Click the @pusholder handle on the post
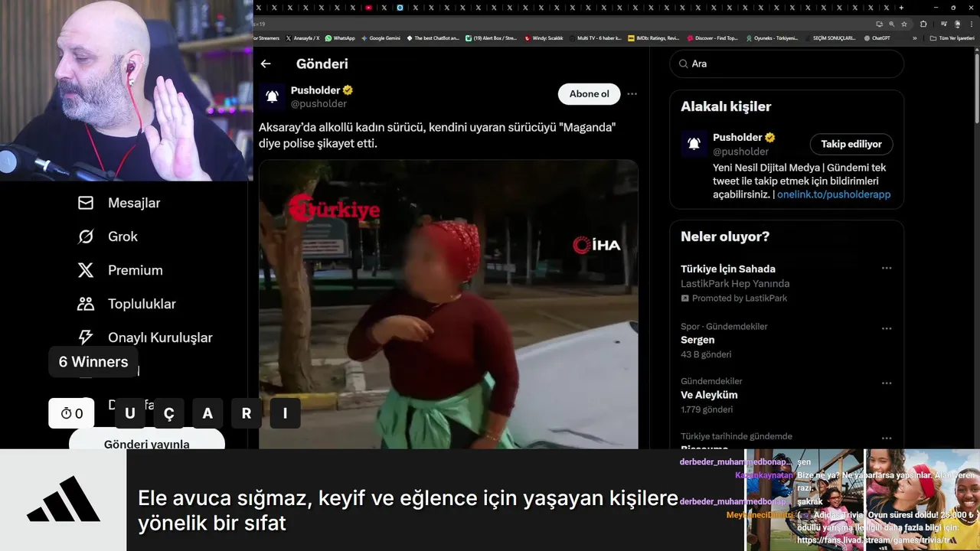Image resolution: width=980 pixels, height=551 pixels. point(318,103)
